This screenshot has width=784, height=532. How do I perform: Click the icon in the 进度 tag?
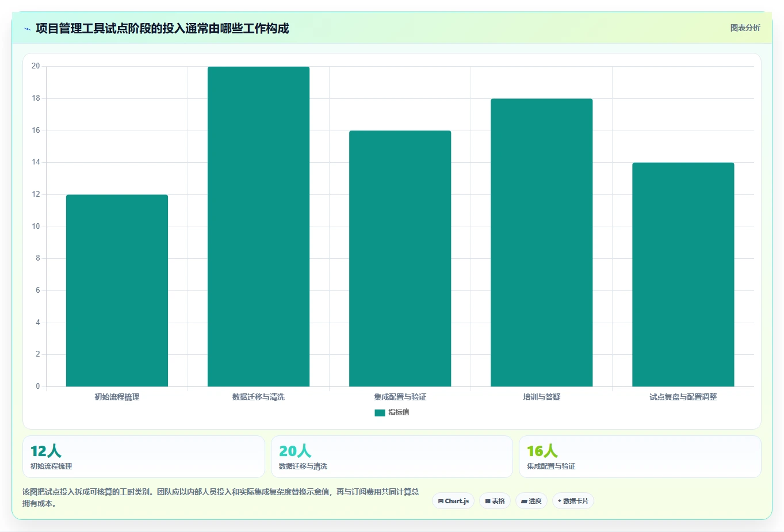coord(524,502)
